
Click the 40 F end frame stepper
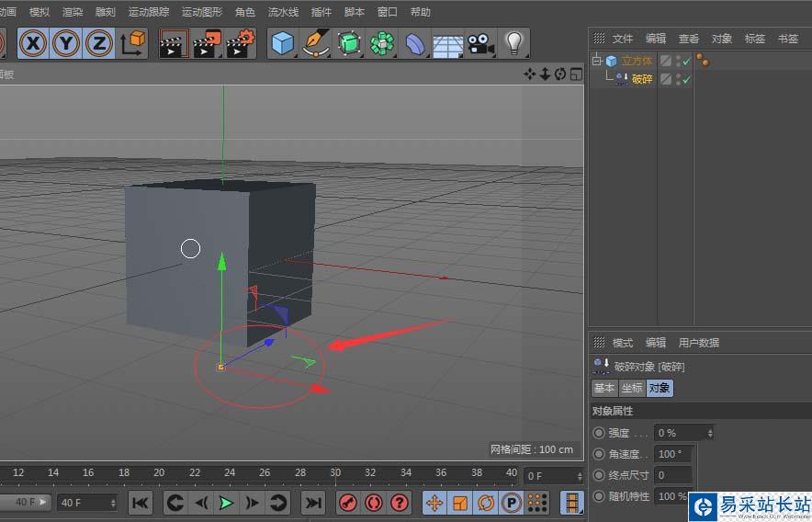coord(113,503)
